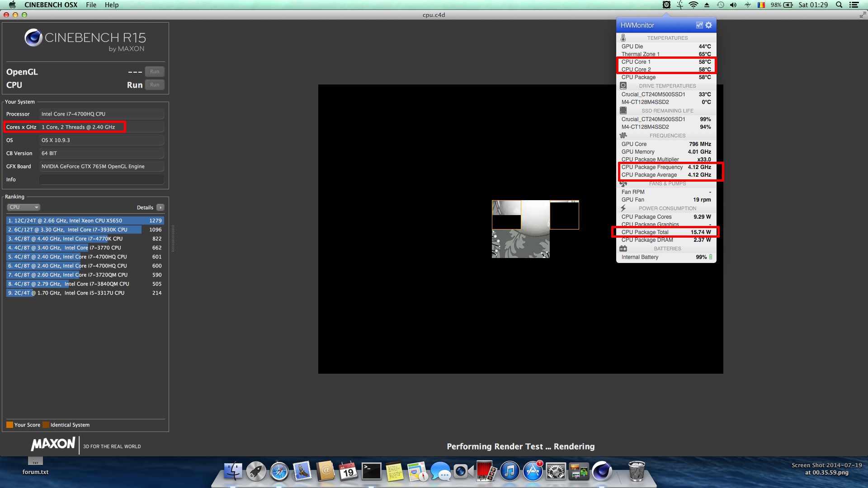
Task: Click the CPU Run button
Action: click(155, 85)
